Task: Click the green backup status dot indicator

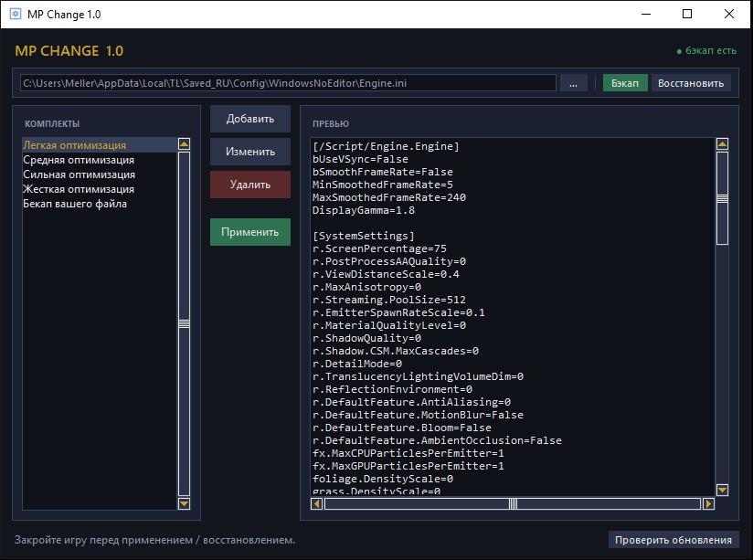Action: [679, 51]
